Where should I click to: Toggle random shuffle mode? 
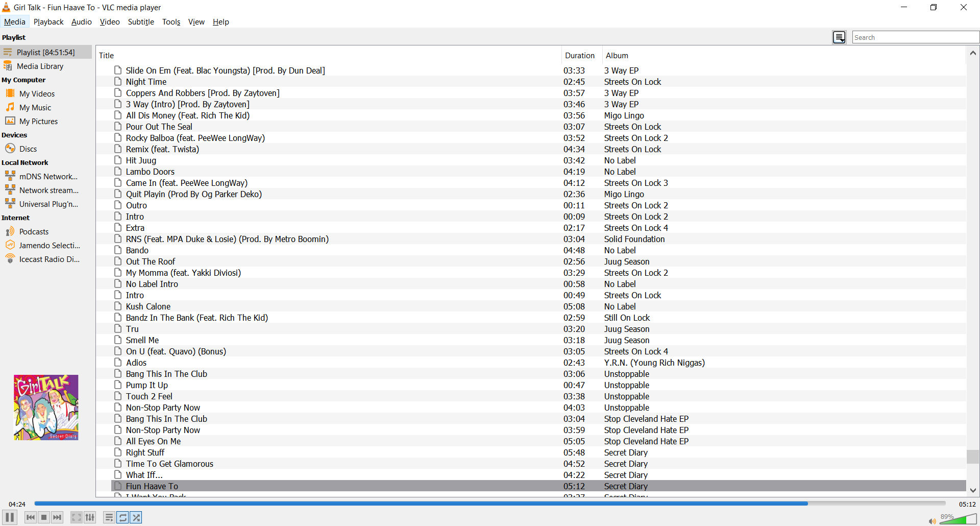[x=136, y=517]
